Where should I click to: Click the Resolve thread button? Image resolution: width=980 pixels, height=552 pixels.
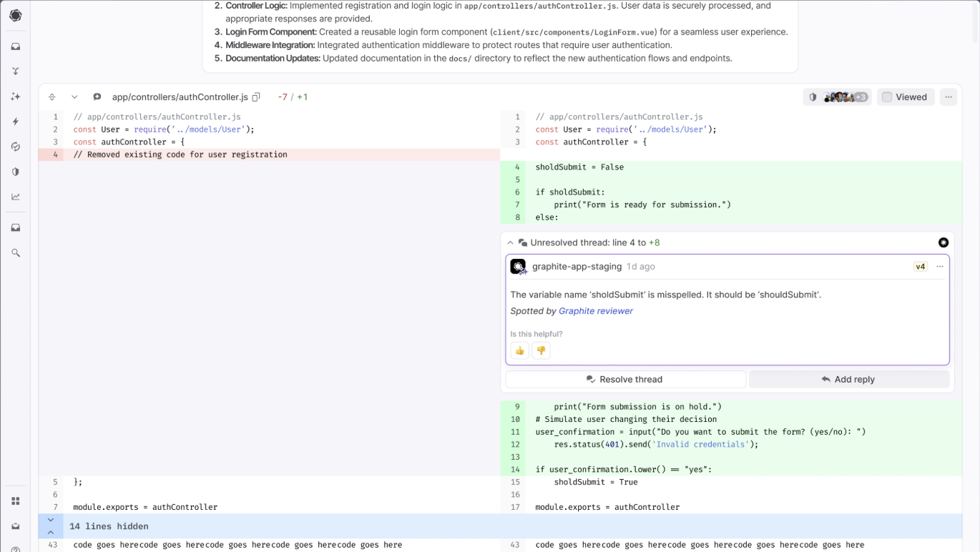(625, 379)
